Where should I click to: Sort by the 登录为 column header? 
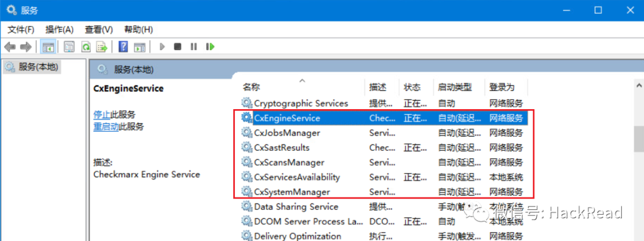[506, 87]
